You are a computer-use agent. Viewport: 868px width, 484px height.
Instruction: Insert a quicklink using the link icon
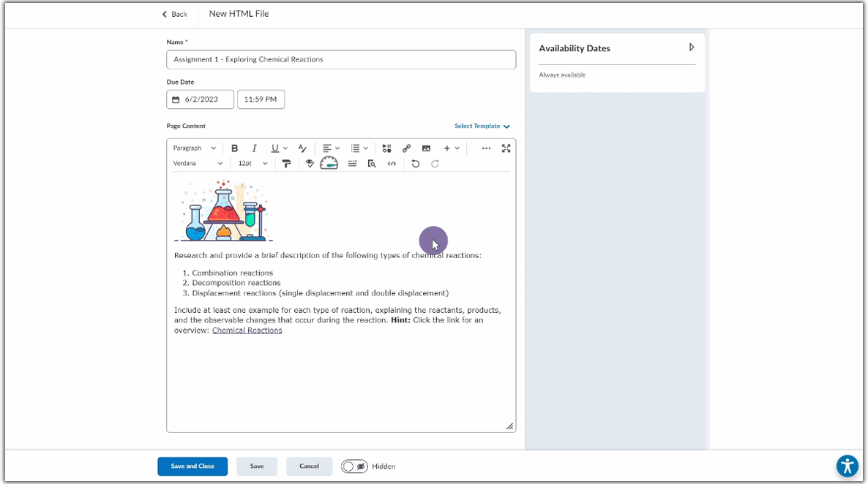click(407, 148)
